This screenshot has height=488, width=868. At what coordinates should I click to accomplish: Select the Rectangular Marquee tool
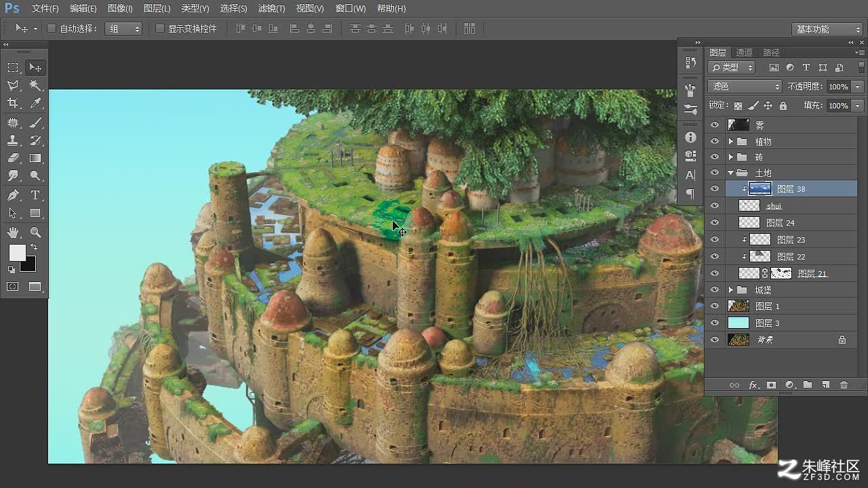[13, 68]
